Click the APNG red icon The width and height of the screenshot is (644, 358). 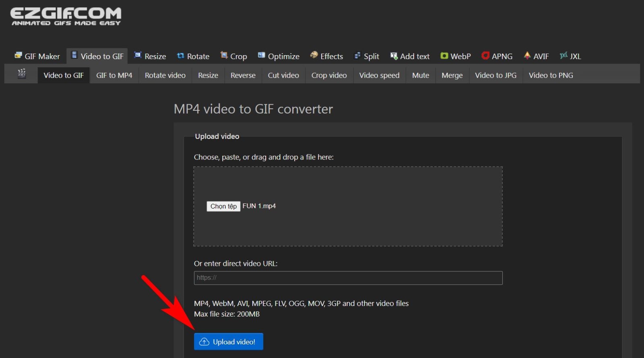pos(485,56)
